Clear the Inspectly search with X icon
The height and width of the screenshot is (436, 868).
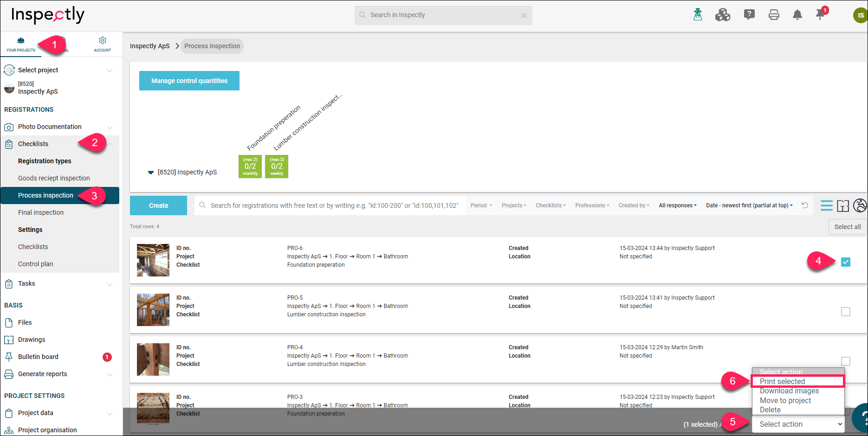(524, 15)
